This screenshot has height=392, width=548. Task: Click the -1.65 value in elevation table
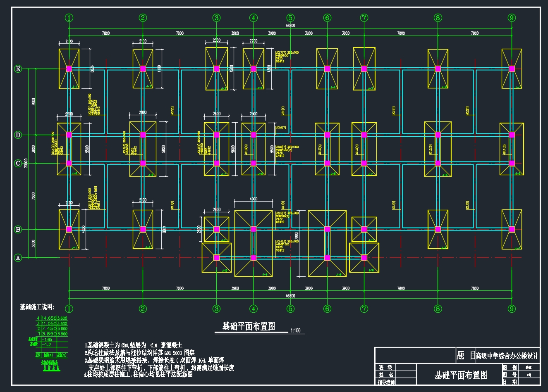(x=47, y=339)
